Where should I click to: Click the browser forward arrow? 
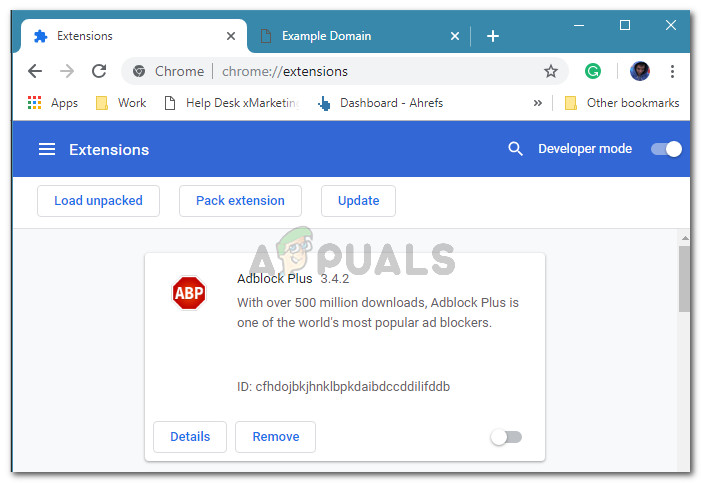tap(67, 71)
